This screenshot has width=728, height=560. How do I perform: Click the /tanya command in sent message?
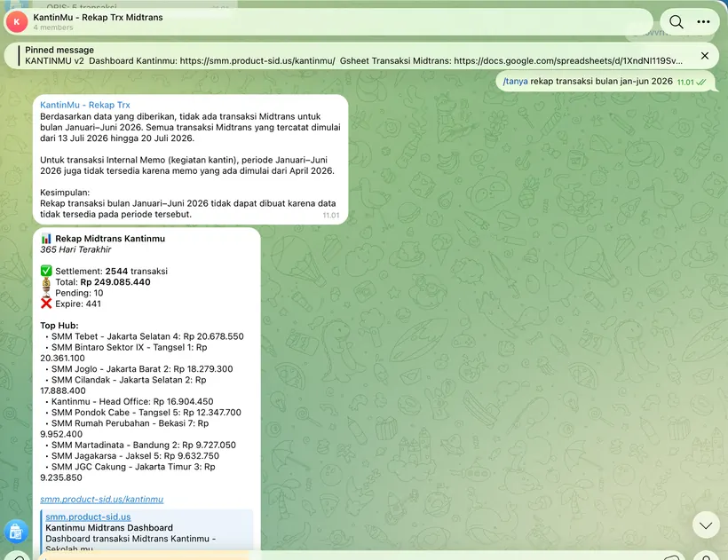click(515, 81)
